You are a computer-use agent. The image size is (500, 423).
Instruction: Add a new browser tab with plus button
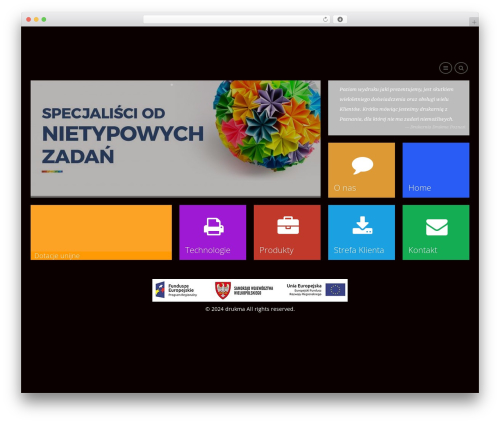point(474,22)
